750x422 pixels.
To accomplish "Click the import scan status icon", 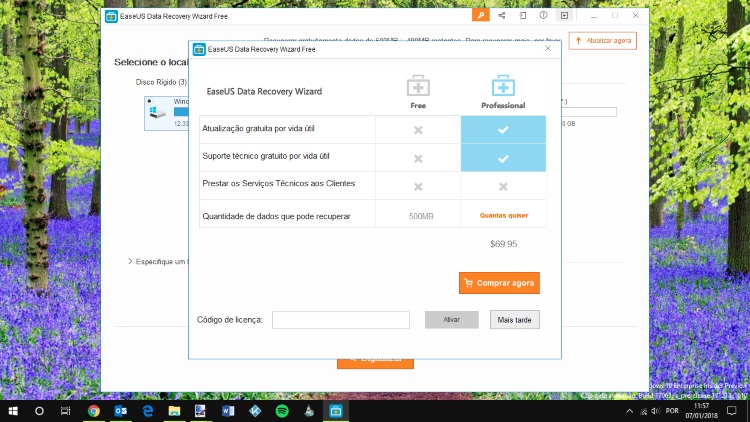I will pos(522,16).
